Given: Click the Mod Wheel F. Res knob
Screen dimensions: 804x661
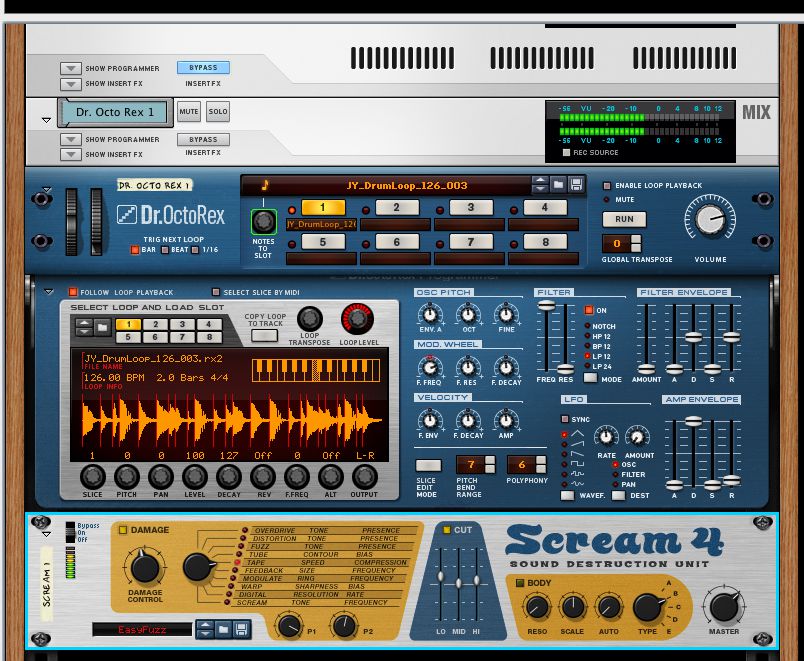Looking at the screenshot, I should (x=468, y=367).
